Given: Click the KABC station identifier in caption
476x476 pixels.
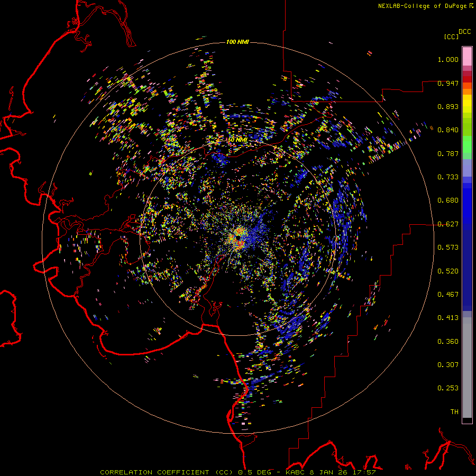Looking at the screenshot, I should click(296, 472).
